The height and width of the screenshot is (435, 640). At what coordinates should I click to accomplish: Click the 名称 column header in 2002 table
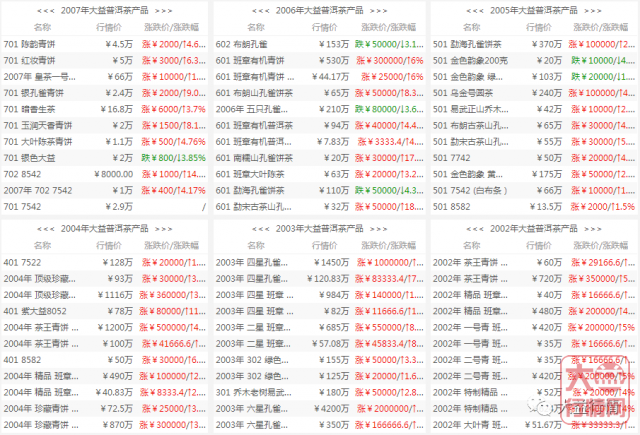coord(471,245)
